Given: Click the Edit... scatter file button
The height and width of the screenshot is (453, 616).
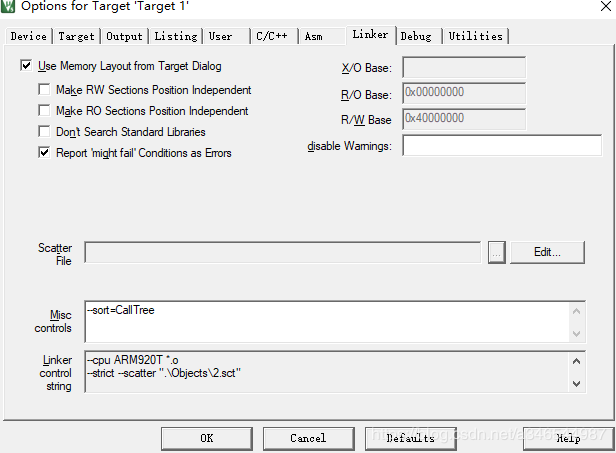Looking at the screenshot, I should pos(547,252).
